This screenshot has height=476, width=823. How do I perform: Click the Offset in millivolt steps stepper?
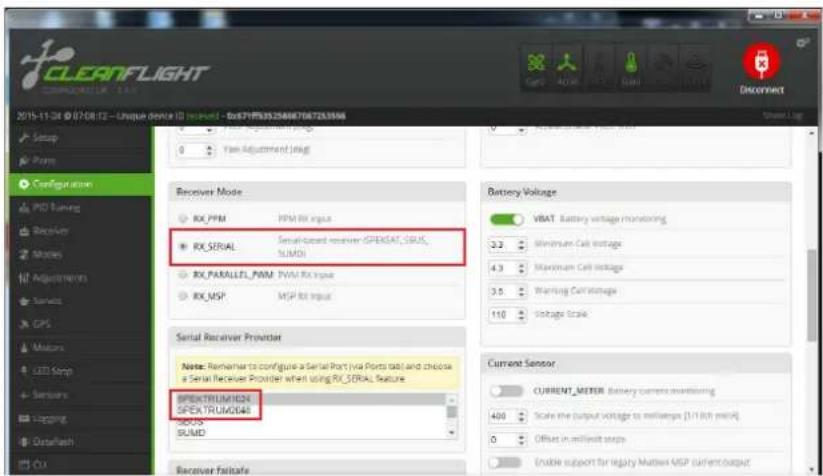(x=521, y=440)
